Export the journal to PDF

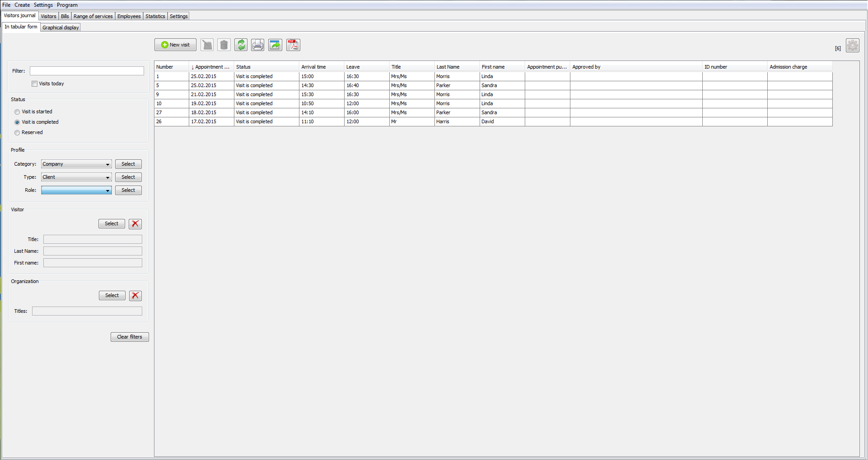293,45
